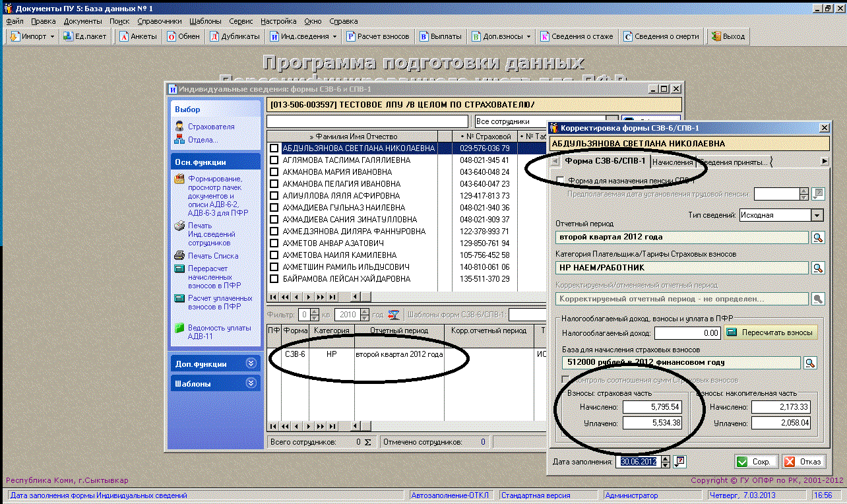Switch to the Начисления tab

[672, 162]
